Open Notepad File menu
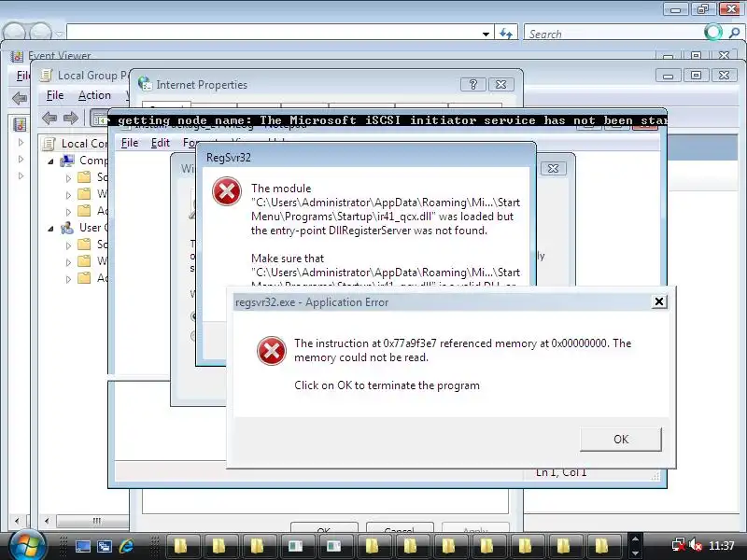Viewport: 747px width, 560px height. point(130,143)
